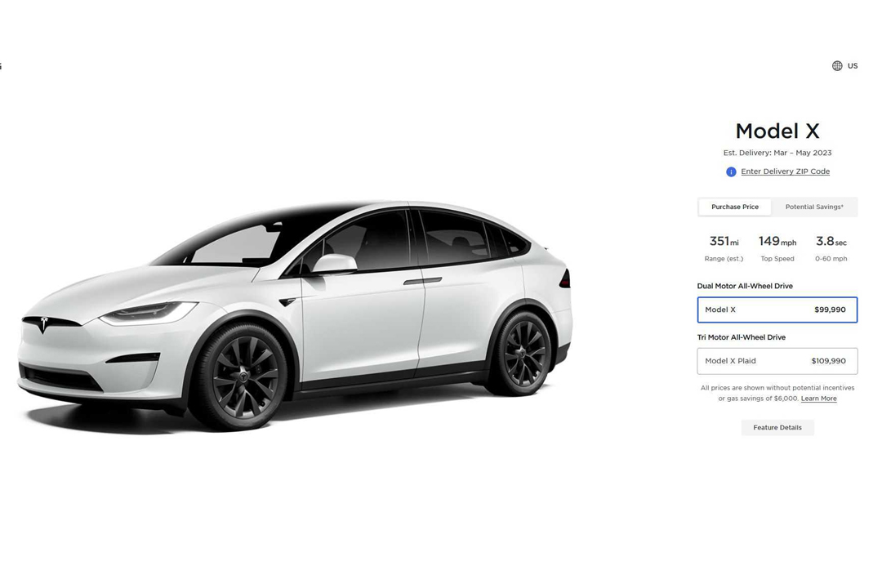Click the car's front headlight
This screenshot has height=588, width=882.
pyautogui.click(x=148, y=312)
